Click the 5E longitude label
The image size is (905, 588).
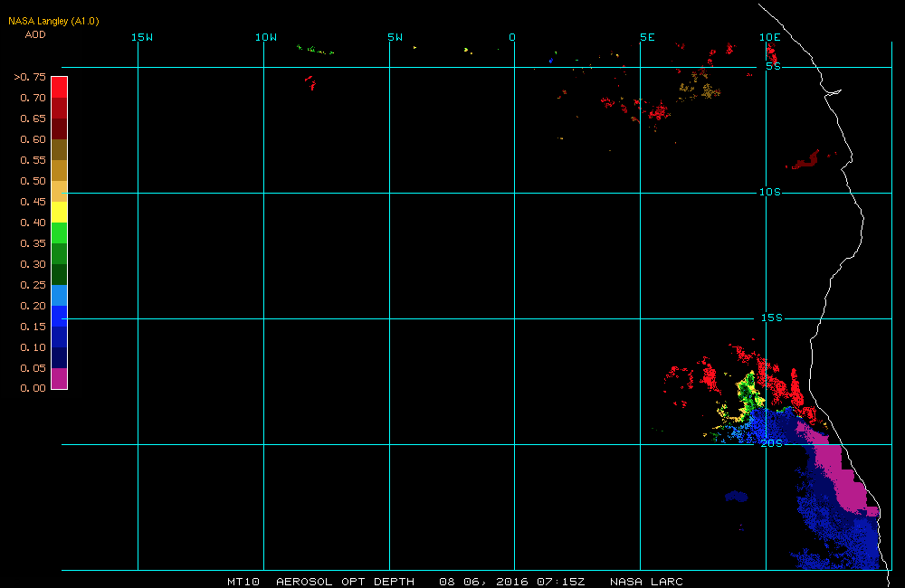646,37
